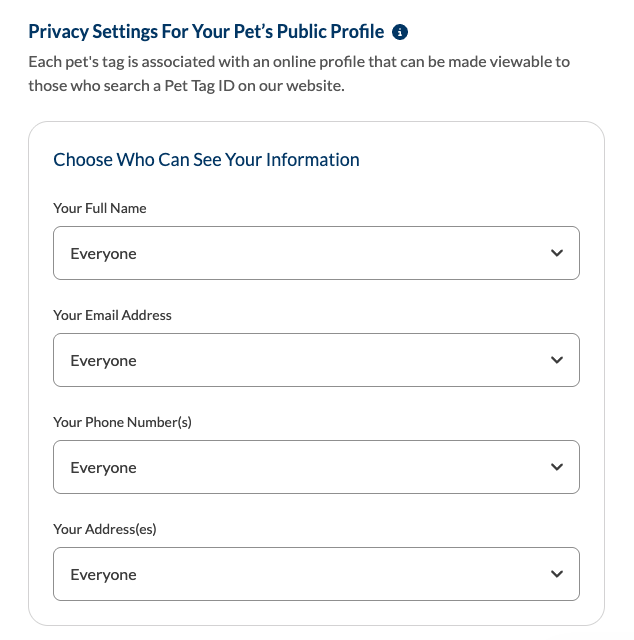Select the Everyone value under Your Email Address

[x=103, y=361]
